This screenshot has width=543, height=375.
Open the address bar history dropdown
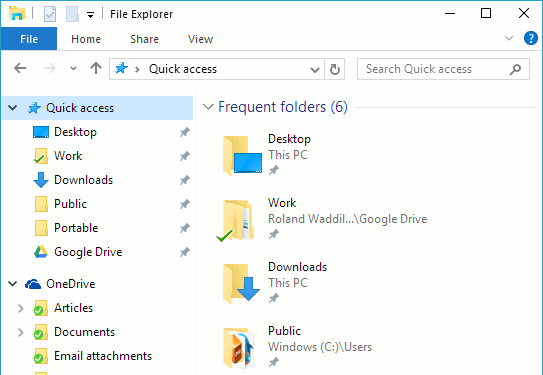click(315, 70)
